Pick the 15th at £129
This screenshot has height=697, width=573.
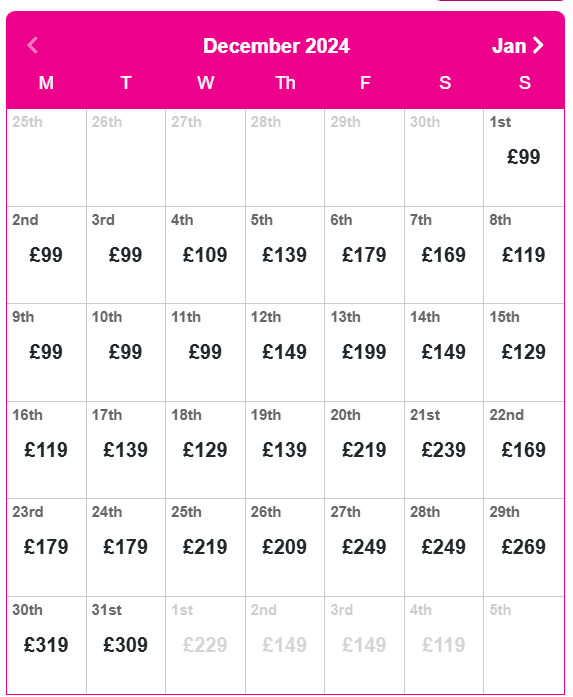coord(524,353)
